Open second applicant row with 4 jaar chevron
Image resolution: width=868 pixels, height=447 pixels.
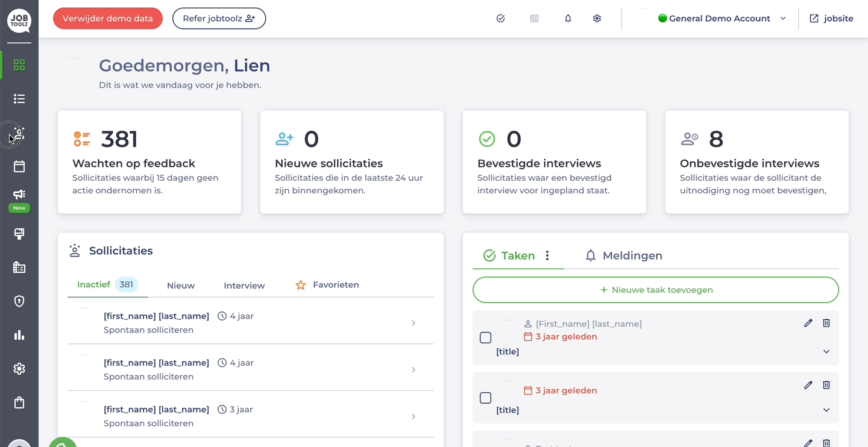[x=414, y=370]
